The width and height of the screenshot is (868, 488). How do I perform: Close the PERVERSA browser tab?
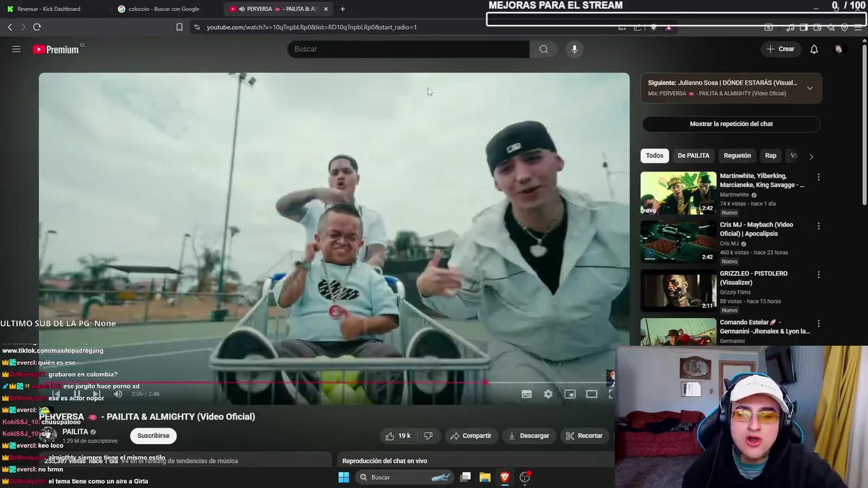[326, 9]
